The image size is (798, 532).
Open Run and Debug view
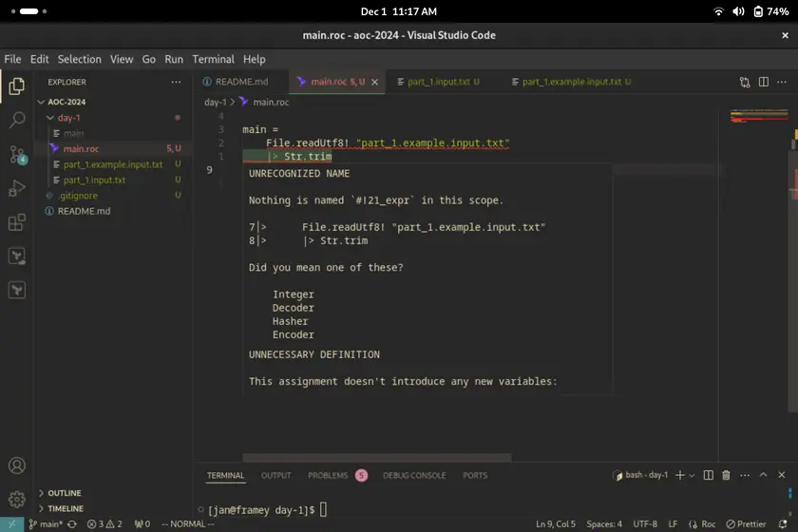click(x=16, y=188)
